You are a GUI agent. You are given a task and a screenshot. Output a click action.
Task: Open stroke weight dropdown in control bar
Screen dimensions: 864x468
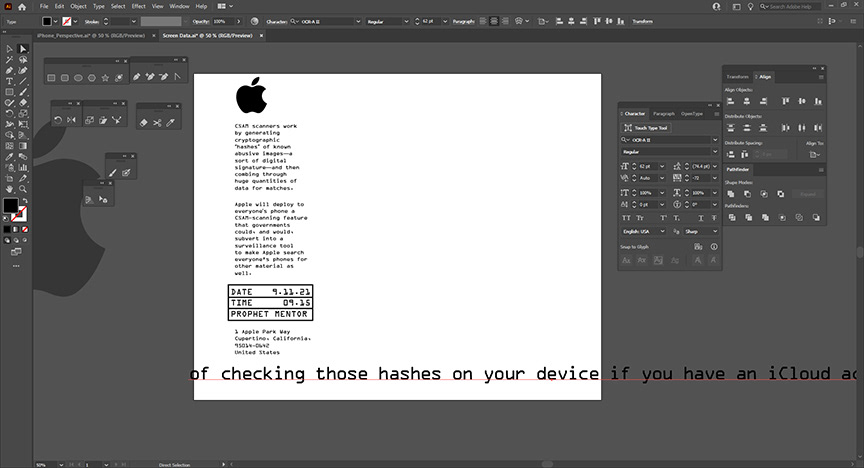click(134, 21)
